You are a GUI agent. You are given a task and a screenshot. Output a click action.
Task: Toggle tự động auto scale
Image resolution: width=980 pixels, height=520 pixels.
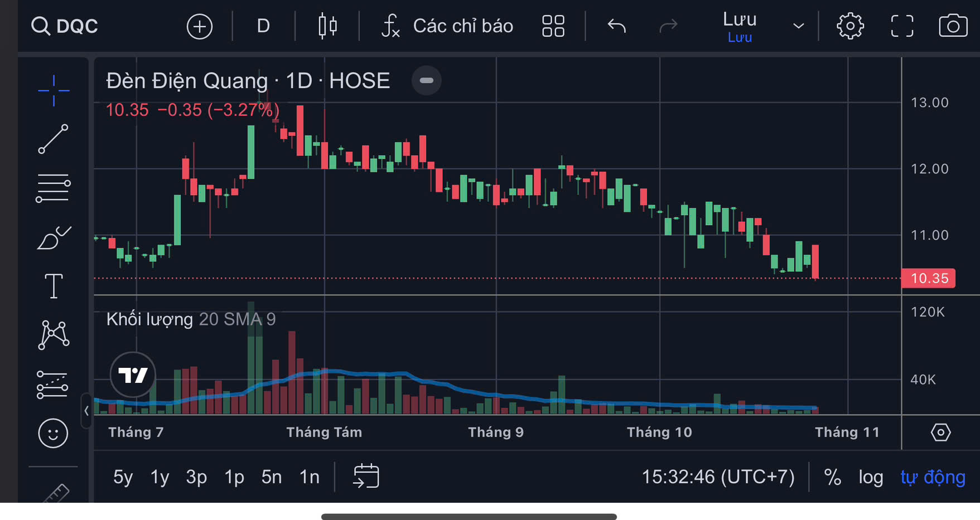pyautogui.click(x=933, y=477)
